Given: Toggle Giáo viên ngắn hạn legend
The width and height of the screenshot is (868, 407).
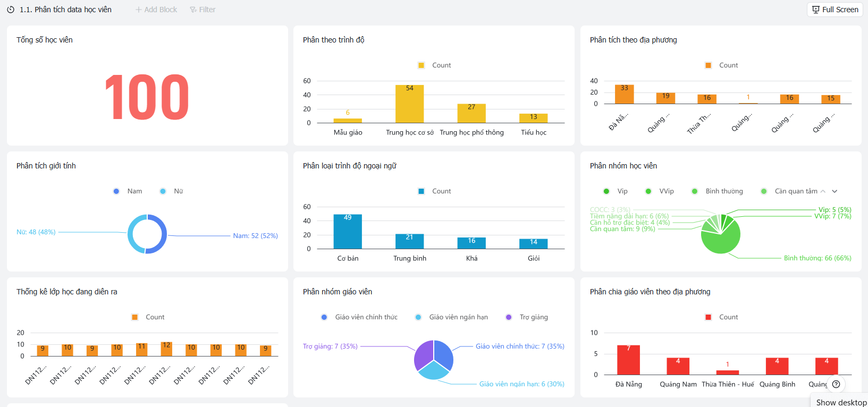Looking at the screenshot, I should 452,317.
